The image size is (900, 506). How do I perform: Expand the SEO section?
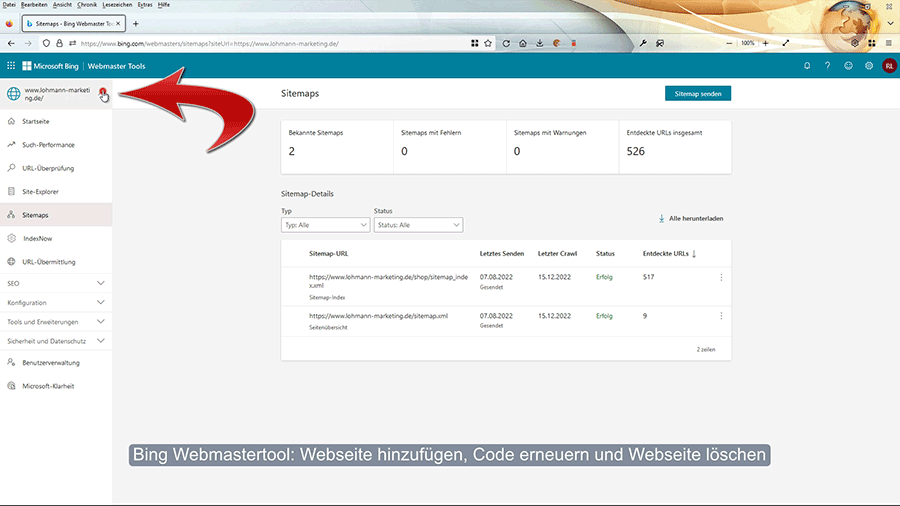coord(56,283)
